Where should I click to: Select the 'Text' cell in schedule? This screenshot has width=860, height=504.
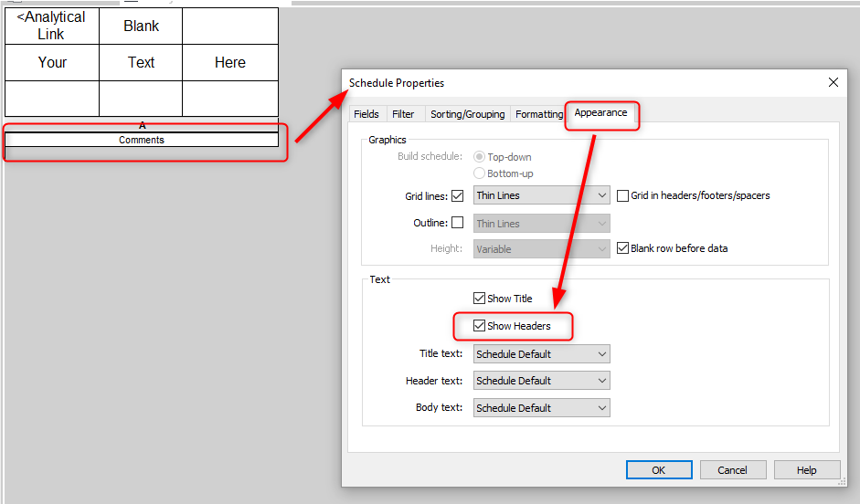pyautogui.click(x=141, y=62)
